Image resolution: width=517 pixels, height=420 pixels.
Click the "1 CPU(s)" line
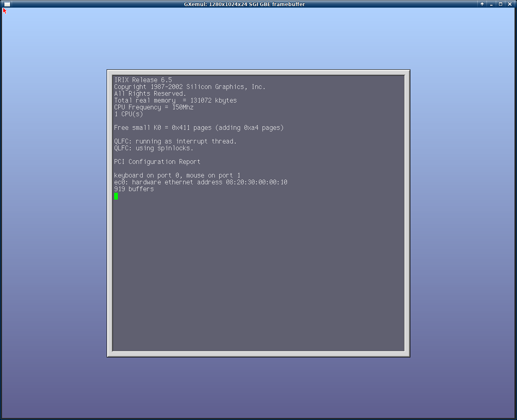click(x=129, y=114)
